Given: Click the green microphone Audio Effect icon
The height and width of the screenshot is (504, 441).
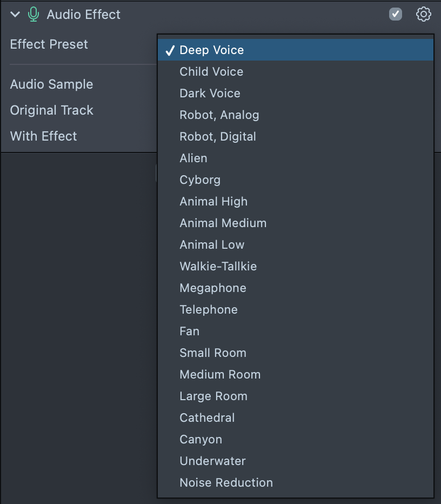Looking at the screenshot, I should click(x=34, y=15).
